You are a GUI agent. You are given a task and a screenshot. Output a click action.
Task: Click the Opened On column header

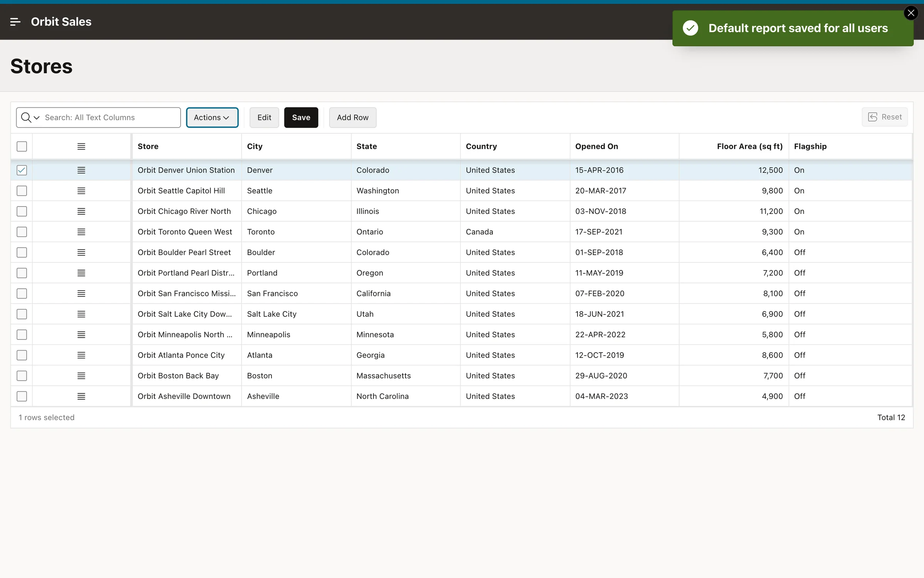point(624,146)
